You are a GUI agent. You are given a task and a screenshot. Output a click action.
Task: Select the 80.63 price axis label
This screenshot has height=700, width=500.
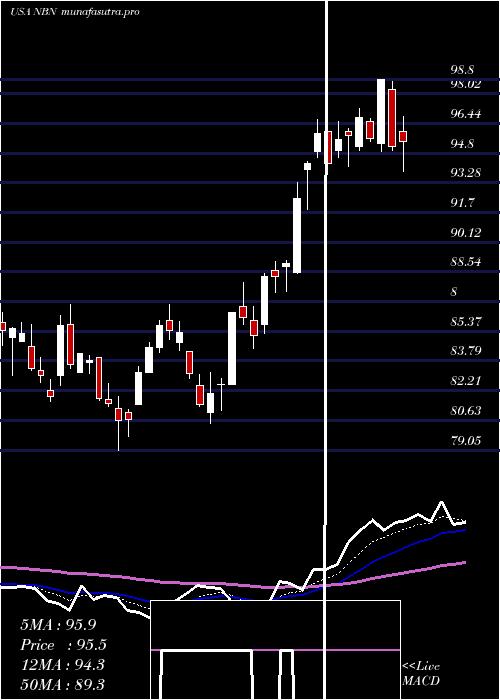pyautogui.click(x=466, y=411)
